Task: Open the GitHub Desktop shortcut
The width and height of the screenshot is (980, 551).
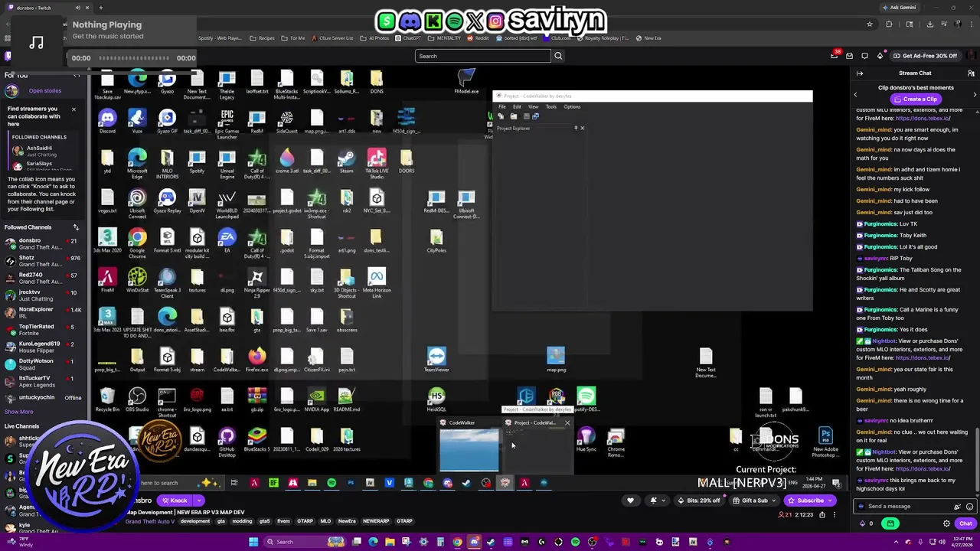Action: click(227, 442)
